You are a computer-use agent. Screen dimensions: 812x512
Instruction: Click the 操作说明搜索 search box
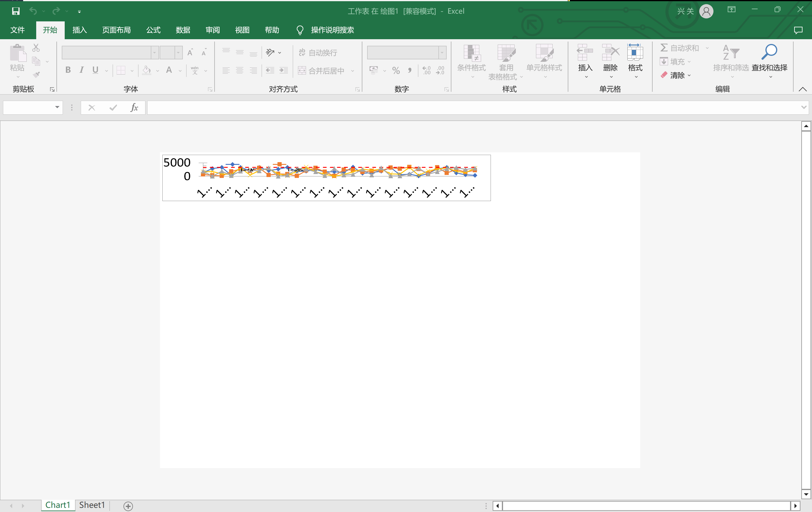click(x=332, y=30)
